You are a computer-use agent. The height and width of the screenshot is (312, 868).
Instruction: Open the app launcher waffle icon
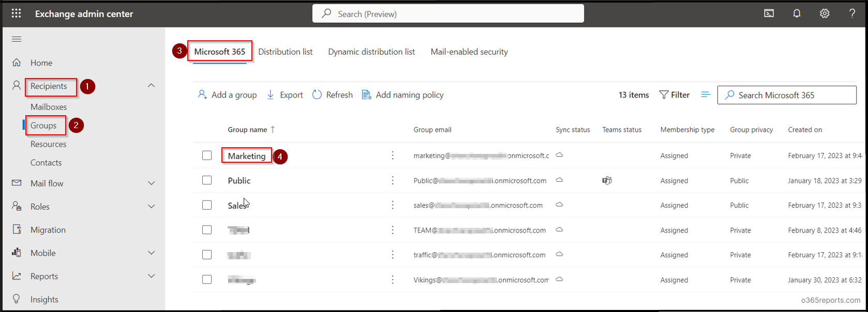(16, 13)
